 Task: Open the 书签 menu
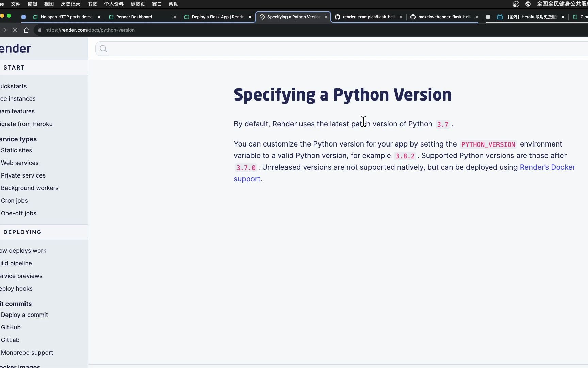coord(92,4)
